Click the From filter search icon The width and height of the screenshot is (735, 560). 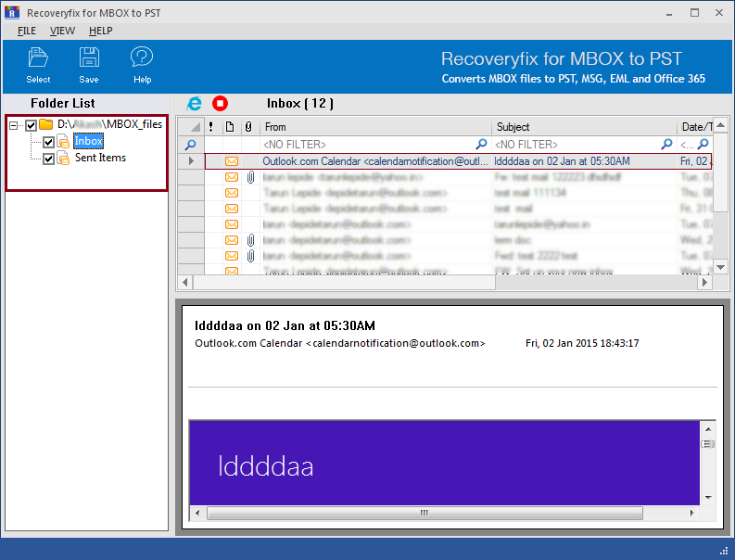point(481,144)
